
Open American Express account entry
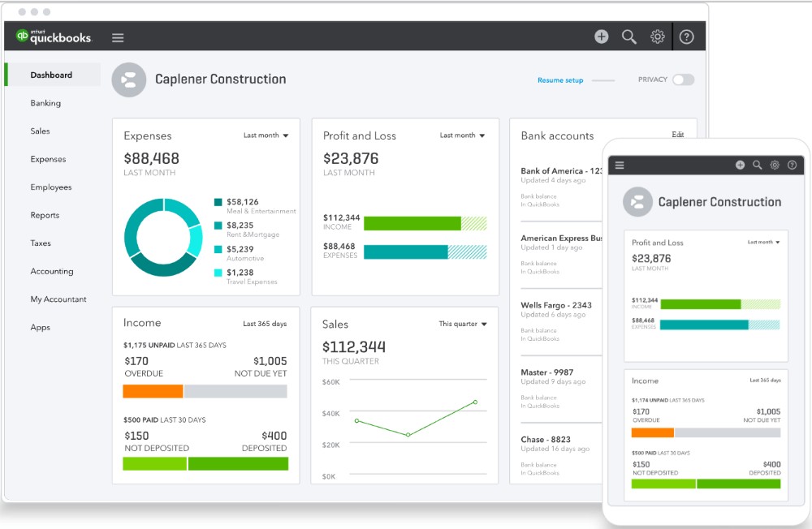pyautogui.click(x=561, y=254)
